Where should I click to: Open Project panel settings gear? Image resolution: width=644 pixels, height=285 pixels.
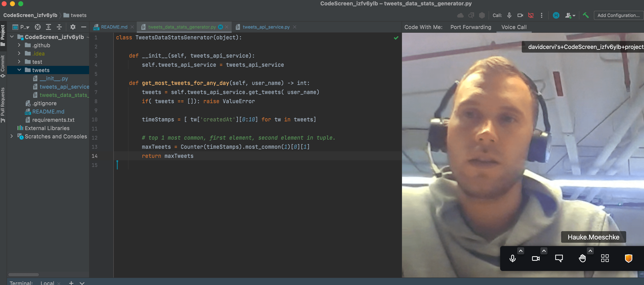(73, 27)
